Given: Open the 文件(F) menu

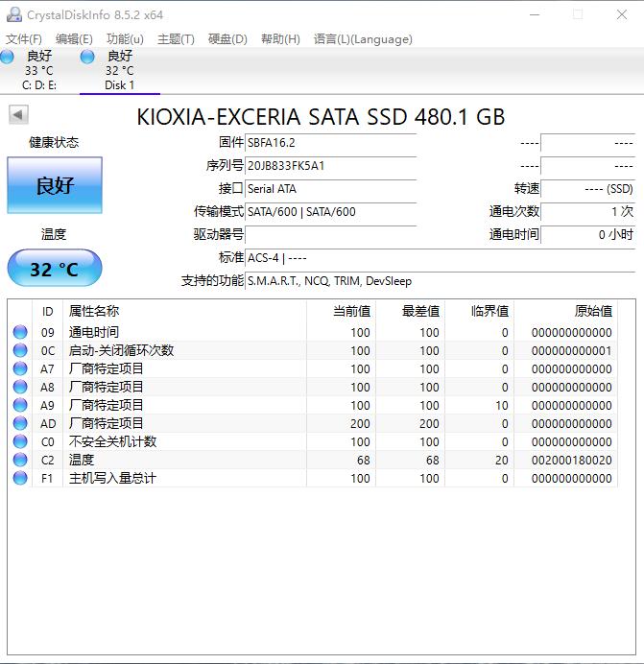Looking at the screenshot, I should click(x=24, y=39).
